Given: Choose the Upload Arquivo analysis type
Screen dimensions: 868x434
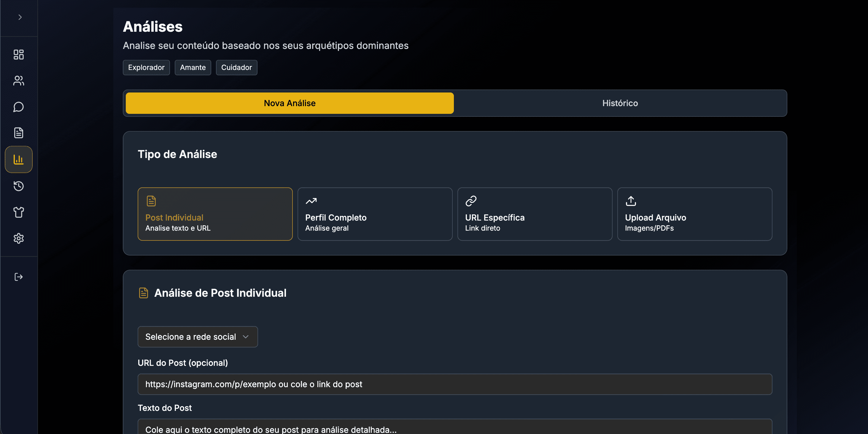Looking at the screenshot, I should coord(694,214).
